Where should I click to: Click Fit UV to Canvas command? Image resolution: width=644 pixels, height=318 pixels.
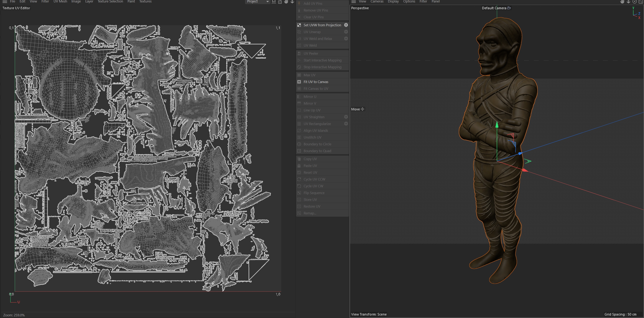pos(316,82)
